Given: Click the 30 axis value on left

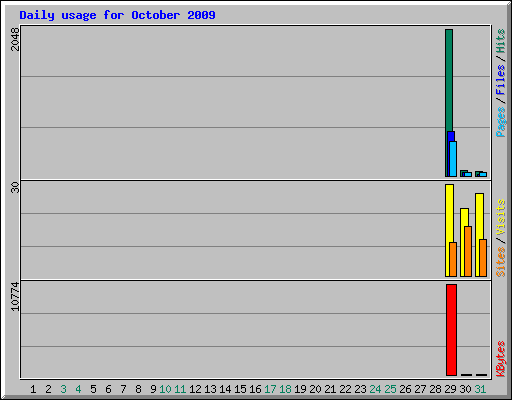Looking at the screenshot, I should pyautogui.click(x=15, y=187).
